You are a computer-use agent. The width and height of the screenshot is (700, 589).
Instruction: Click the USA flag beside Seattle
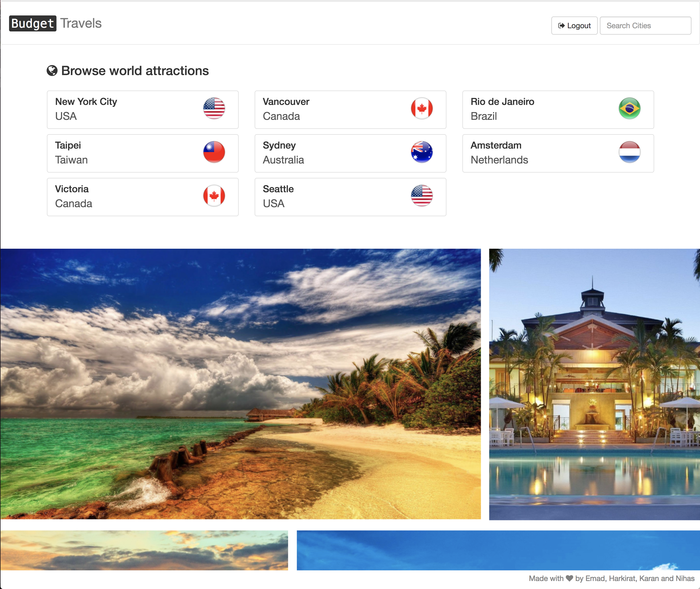pos(422,196)
